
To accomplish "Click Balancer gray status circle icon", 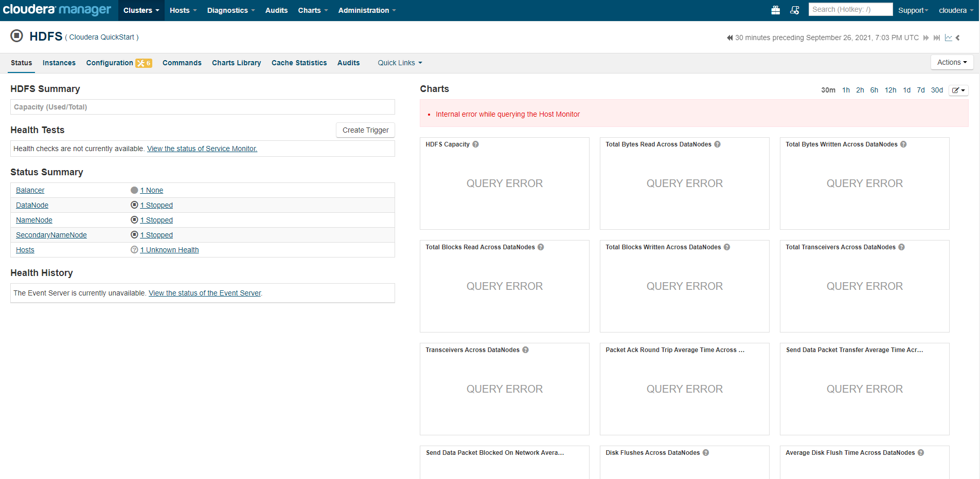I will point(134,190).
